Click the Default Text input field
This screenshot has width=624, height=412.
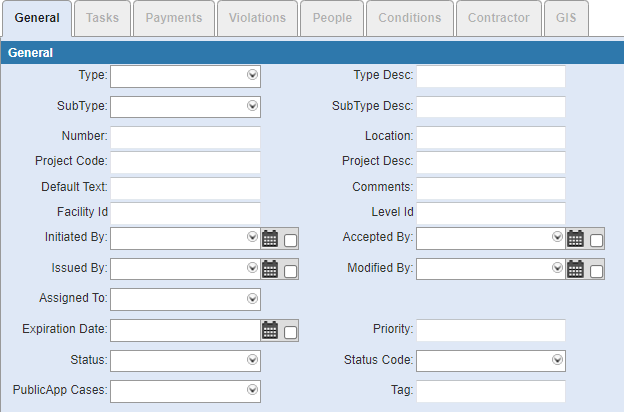(185, 188)
